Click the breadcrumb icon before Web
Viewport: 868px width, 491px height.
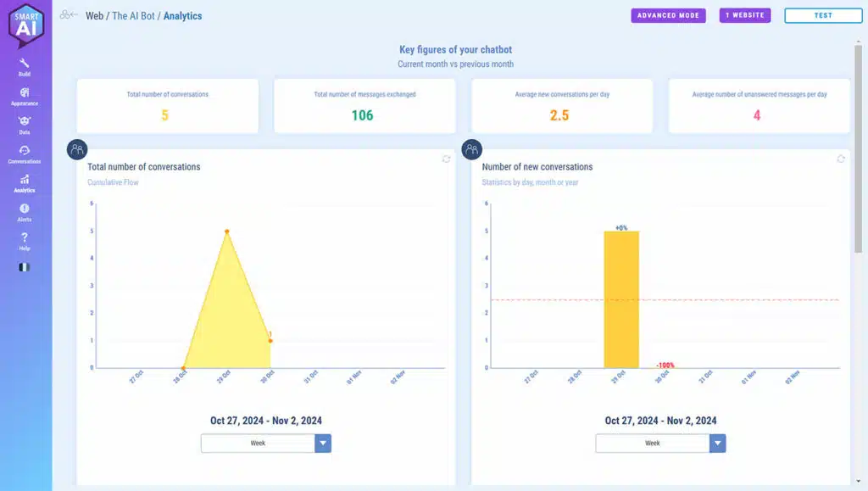69,15
